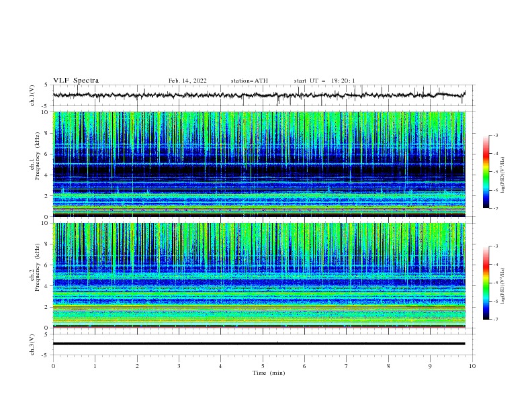
Task: Click the ch.1 frequency tick "2"
Action: point(48,196)
